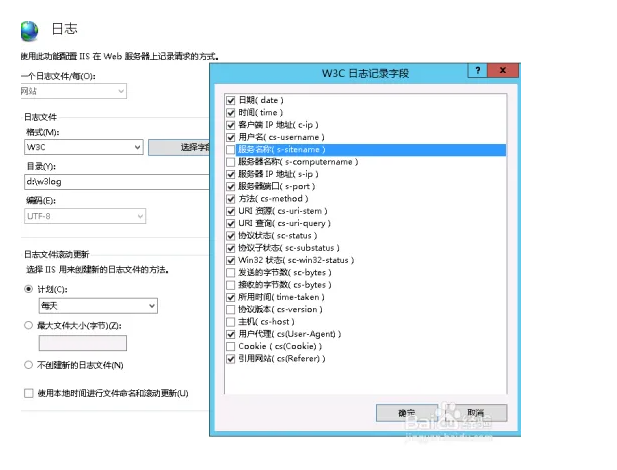Enable 服务器名称 (s-computername) field
Image resolution: width=617 pixels, height=470 pixels.
pyautogui.click(x=231, y=162)
